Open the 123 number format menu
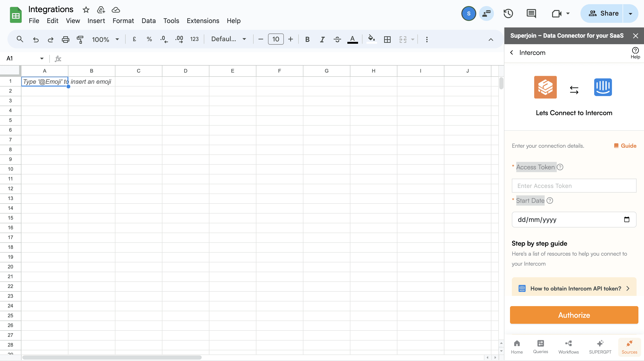Screen dimensions: 644x361 pyautogui.click(x=194, y=39)
